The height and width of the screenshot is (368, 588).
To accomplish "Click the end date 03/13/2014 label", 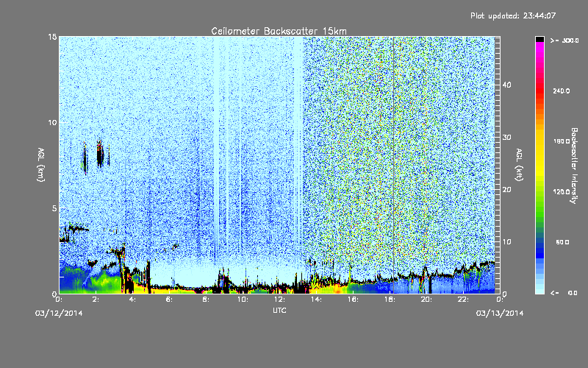I will coord(500,314).
